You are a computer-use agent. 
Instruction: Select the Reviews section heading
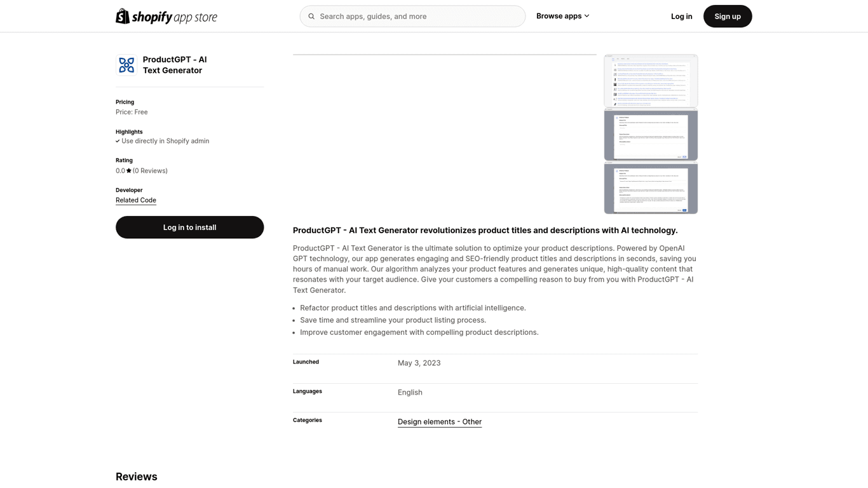pyautogui.click(x=137, y=477)
